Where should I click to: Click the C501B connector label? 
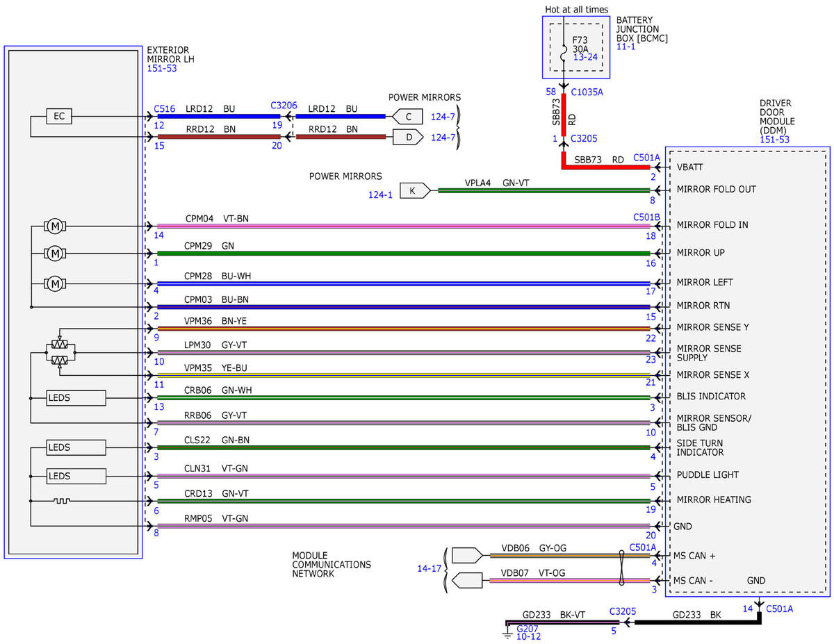(646, 217)
